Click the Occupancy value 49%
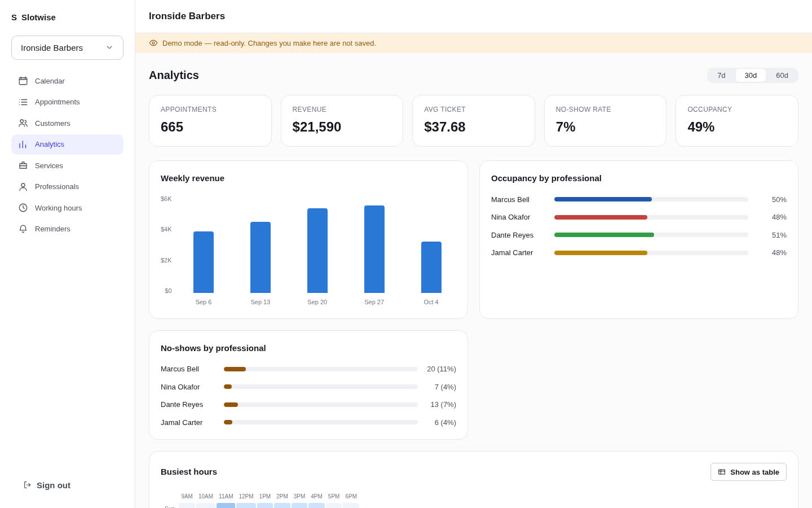This screenshot has width=812, height=508. (701, 127)
